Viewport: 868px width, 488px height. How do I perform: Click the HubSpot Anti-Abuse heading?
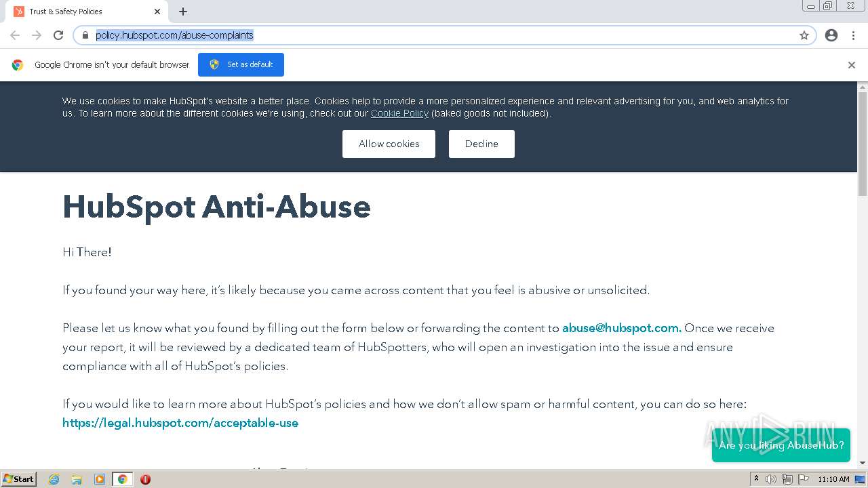216,207
